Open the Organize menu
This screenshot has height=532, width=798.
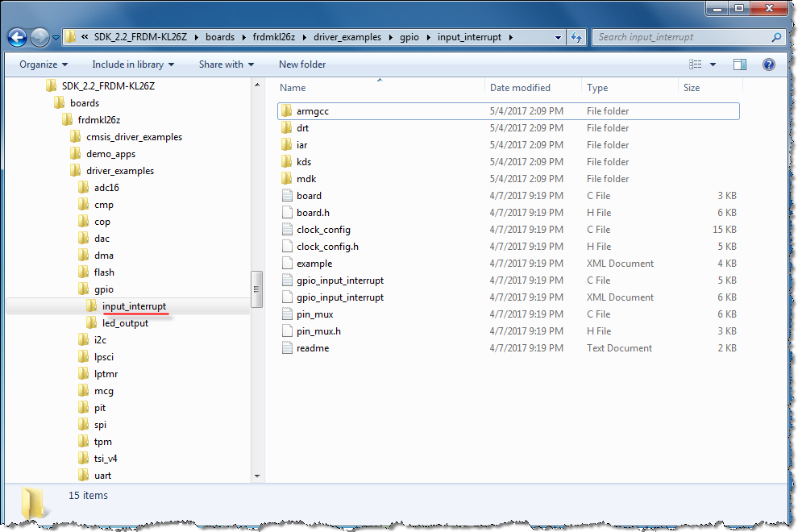[x=44, y=64]
